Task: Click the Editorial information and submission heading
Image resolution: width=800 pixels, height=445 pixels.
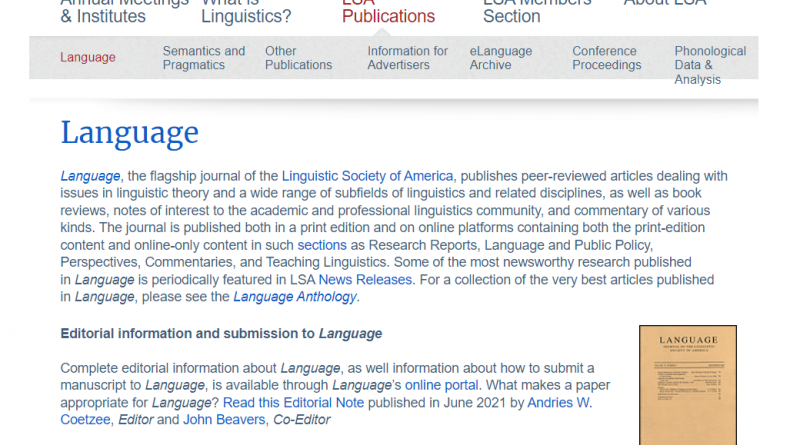Action: [221, 334]
